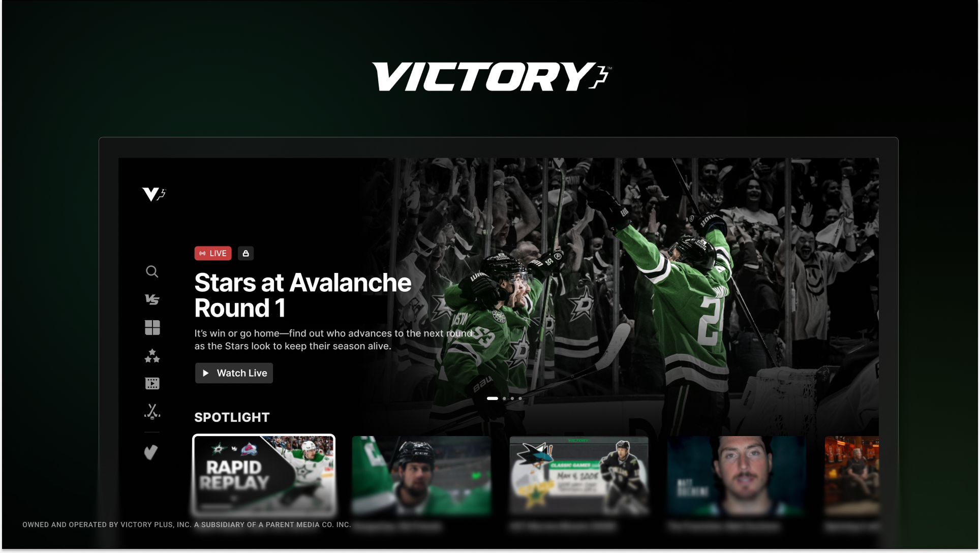Open the heart favorites icon in sidebar
The width and height of the screenshot is (980, 553).
tap(151, 452)
